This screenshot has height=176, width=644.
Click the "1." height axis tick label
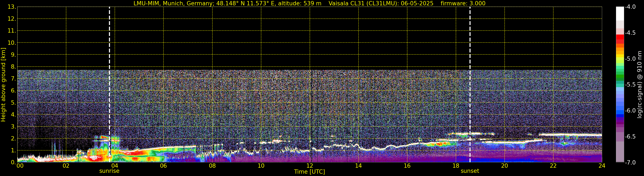(x=13, y=151)
